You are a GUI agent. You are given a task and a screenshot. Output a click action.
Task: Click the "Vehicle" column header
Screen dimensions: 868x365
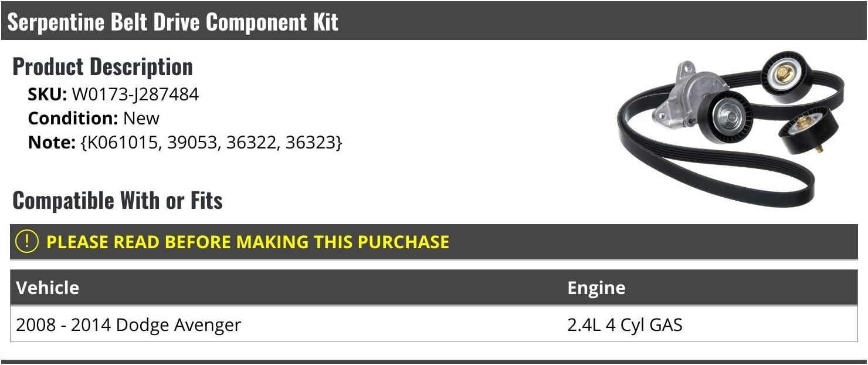click(48, 288)
